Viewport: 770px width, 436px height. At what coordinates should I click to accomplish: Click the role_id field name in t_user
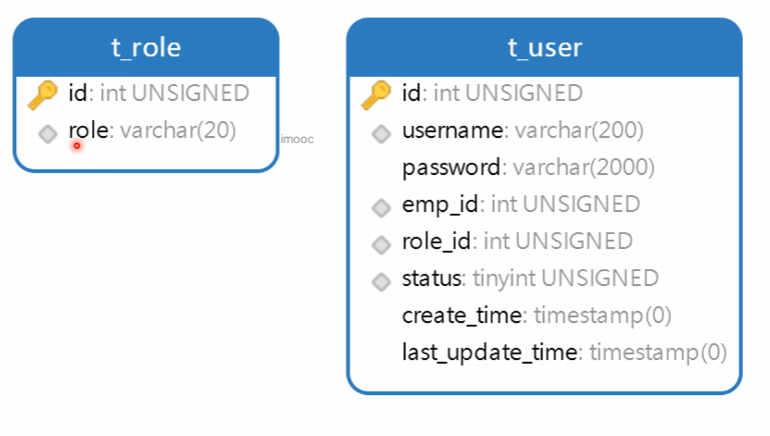tap(437, 242)
